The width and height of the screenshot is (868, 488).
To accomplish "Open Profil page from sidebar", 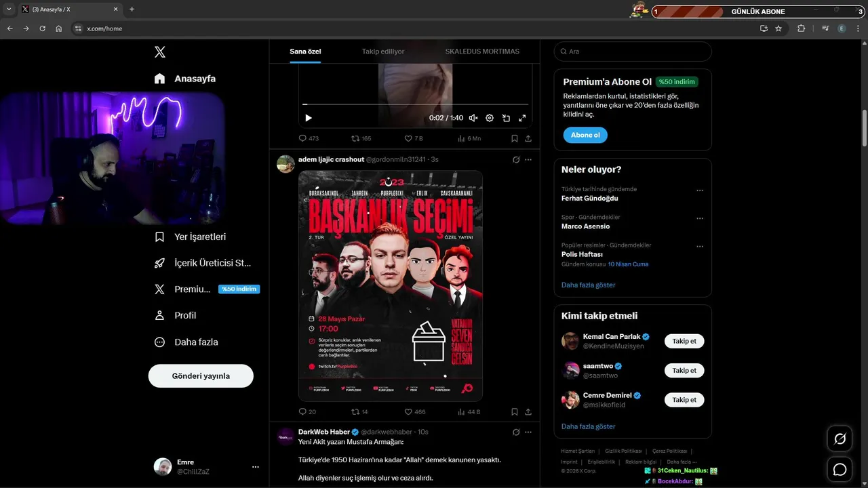I will [176, 315].
